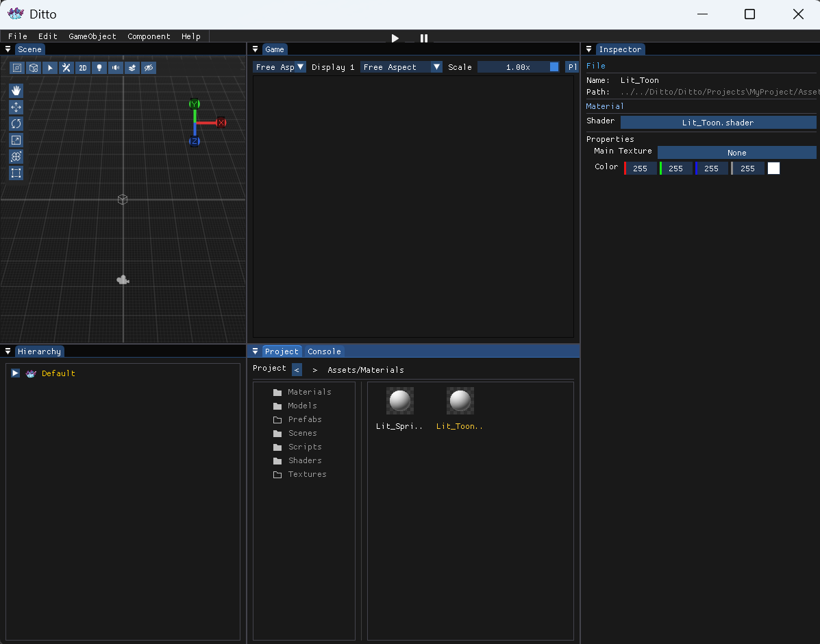Toggle scene lighting with the bulb icon

click(x=99, y=68)
